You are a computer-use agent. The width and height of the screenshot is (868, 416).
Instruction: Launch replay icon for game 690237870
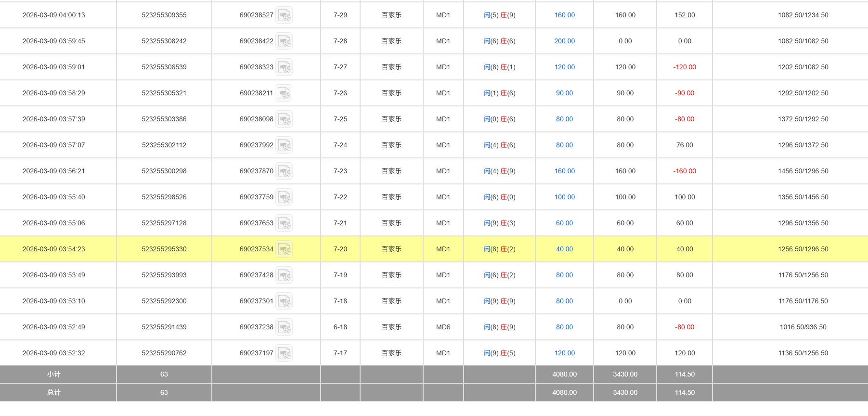click(x=285, y=171)
